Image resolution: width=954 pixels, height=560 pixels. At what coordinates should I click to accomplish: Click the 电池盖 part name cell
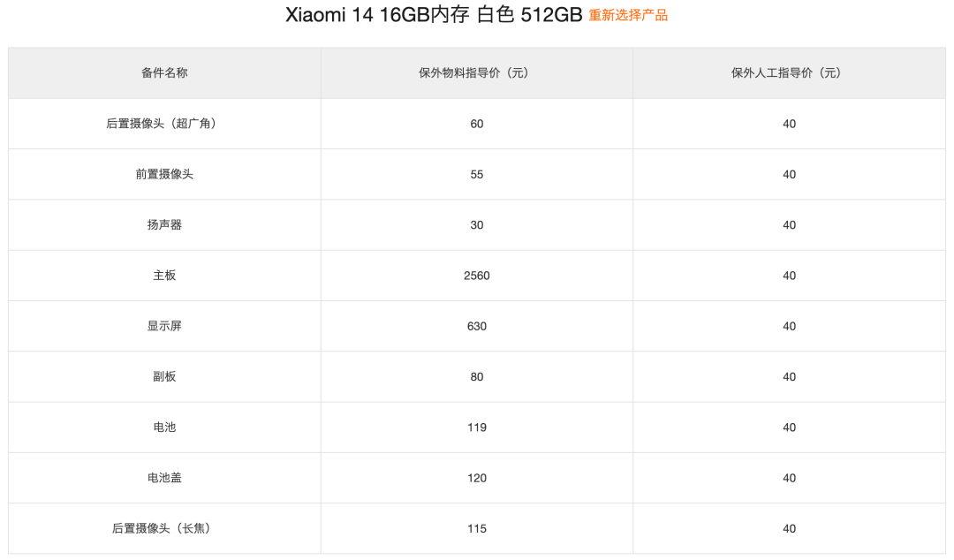click(164, 478)
